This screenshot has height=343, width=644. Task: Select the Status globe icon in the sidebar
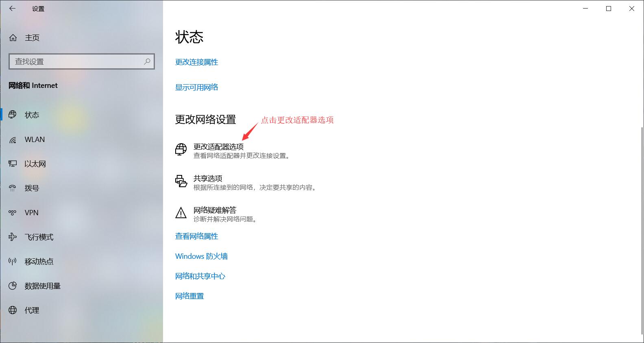pos(13,115)
